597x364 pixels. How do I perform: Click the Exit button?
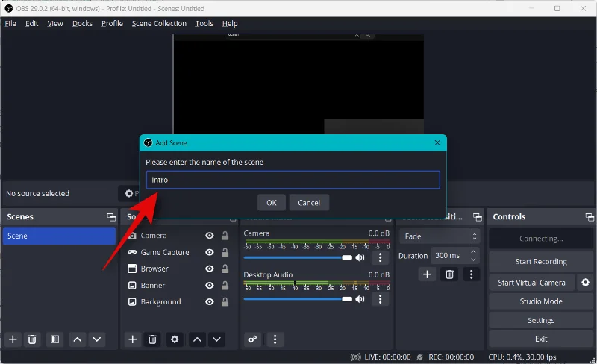(541, 339)
